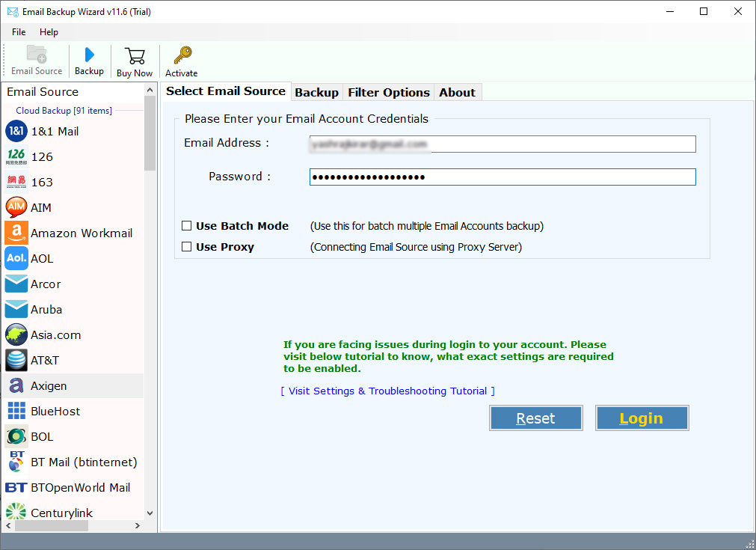This screenshot has height=550, width=756.
Task: Click the 'Email Source' panel header
Action: pyautogui.click(x=43, y=91)
